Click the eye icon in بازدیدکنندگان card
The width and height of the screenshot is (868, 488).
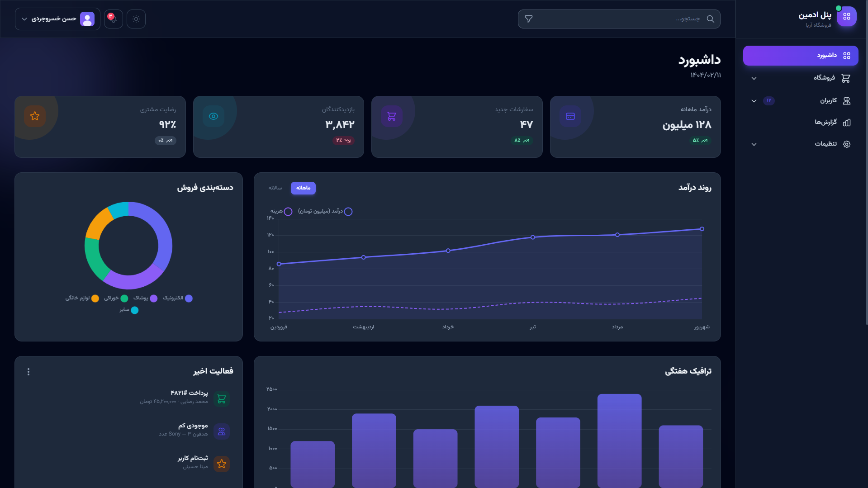213,116
